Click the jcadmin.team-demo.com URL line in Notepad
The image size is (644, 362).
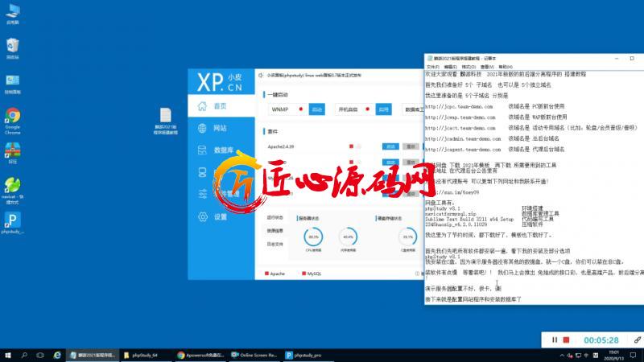click(463, 138)
